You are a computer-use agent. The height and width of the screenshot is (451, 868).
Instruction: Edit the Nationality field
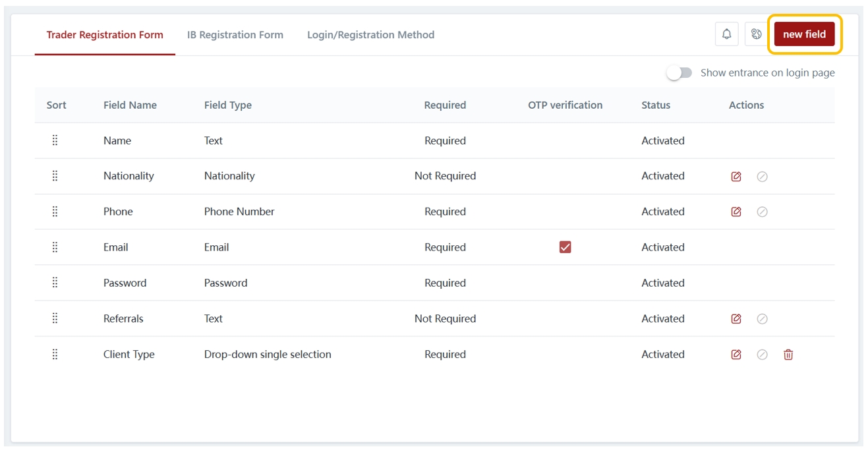[736, 177]
